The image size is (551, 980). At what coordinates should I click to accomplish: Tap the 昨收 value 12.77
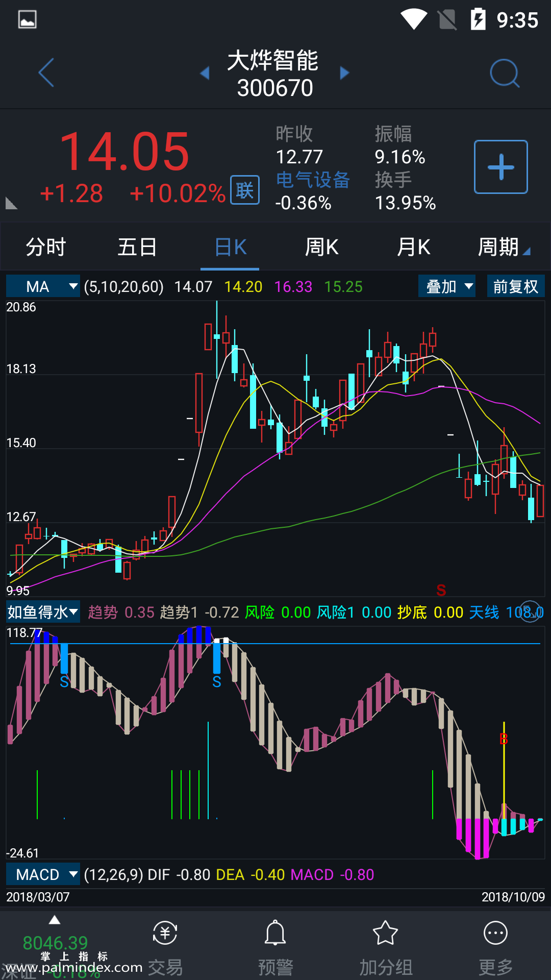click(299, 157)
